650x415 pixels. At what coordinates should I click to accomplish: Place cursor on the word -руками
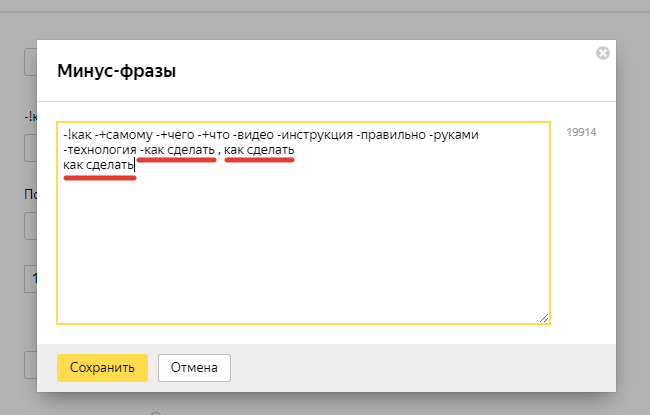(454, 135)
